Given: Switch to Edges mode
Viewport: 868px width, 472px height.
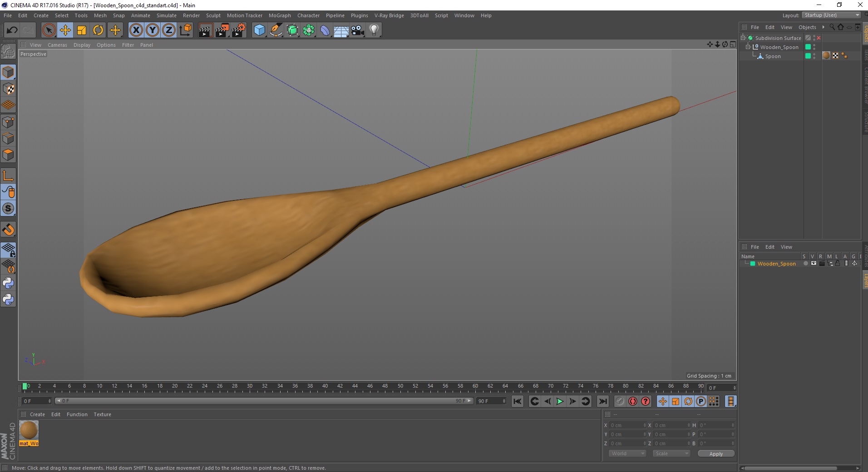Looking at the screenshot, I should tap(8, 138).
